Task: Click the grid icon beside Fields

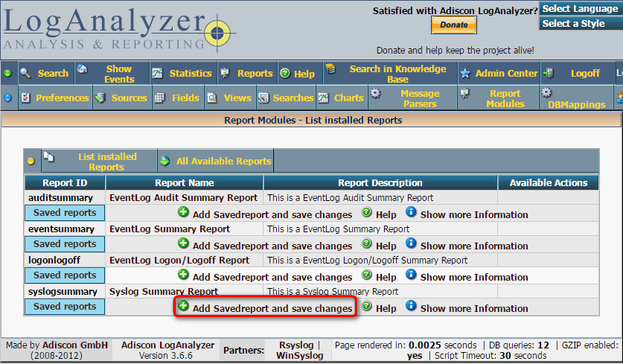Action: (x=159, y=98)
